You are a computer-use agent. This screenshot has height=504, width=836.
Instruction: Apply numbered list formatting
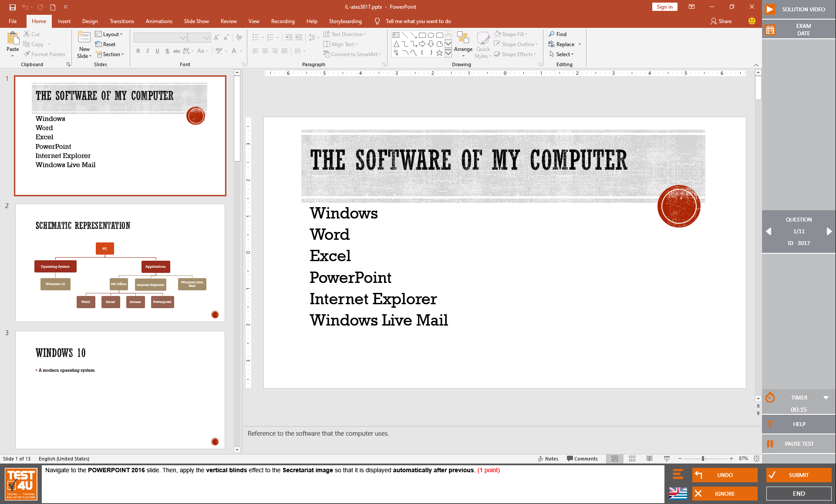tap(270, 38)
